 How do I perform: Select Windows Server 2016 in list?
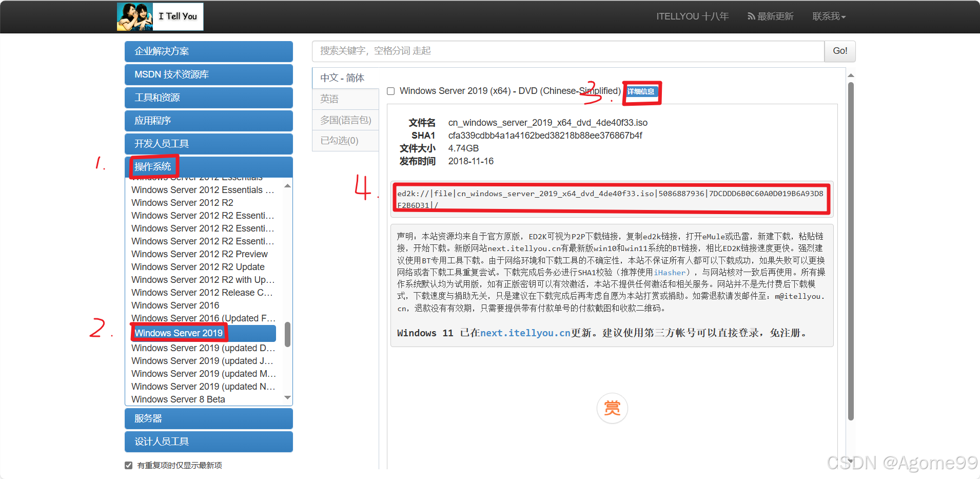(175, 305)
